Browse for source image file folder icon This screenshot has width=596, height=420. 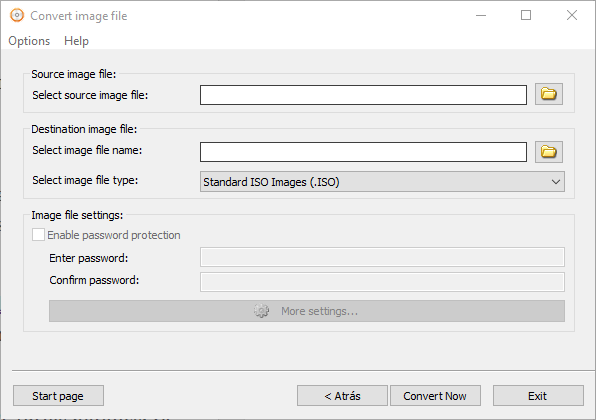[x=548, y=94]
